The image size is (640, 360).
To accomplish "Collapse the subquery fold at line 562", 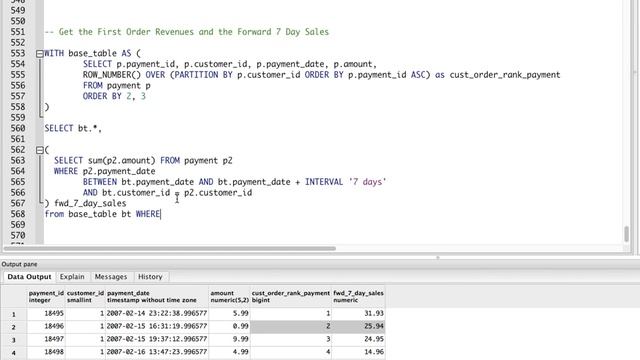I will pyautogui.click(x=40, y=150).
